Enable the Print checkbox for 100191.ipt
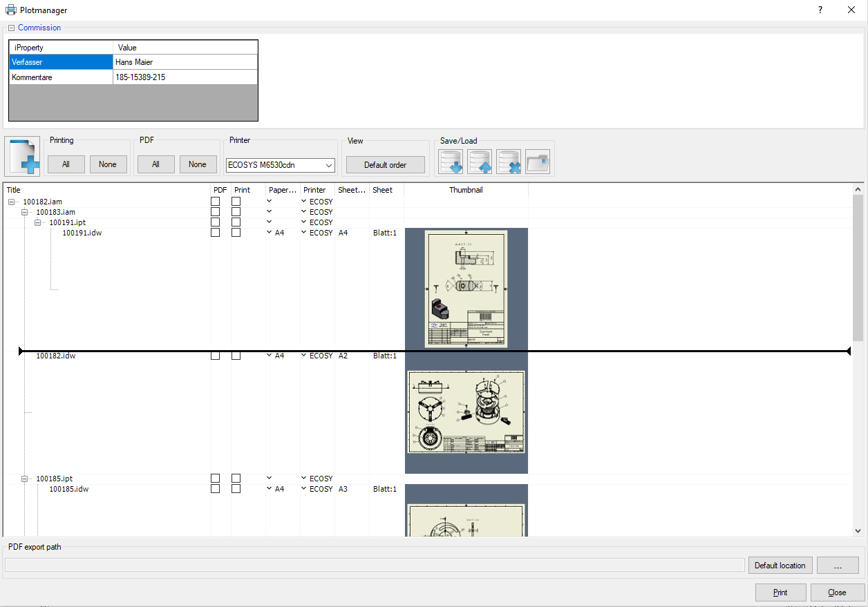This screenshot has width=868, height=607. [x=236, y=222]
